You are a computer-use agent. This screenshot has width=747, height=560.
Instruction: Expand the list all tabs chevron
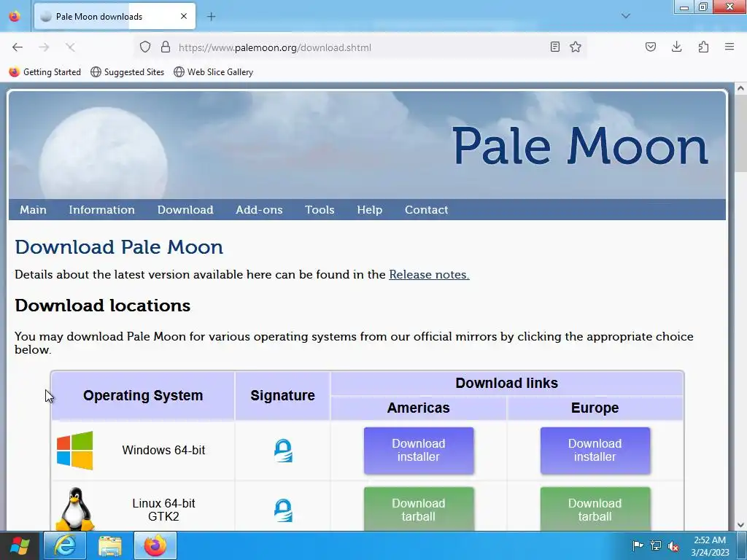(x=626, y=16)
